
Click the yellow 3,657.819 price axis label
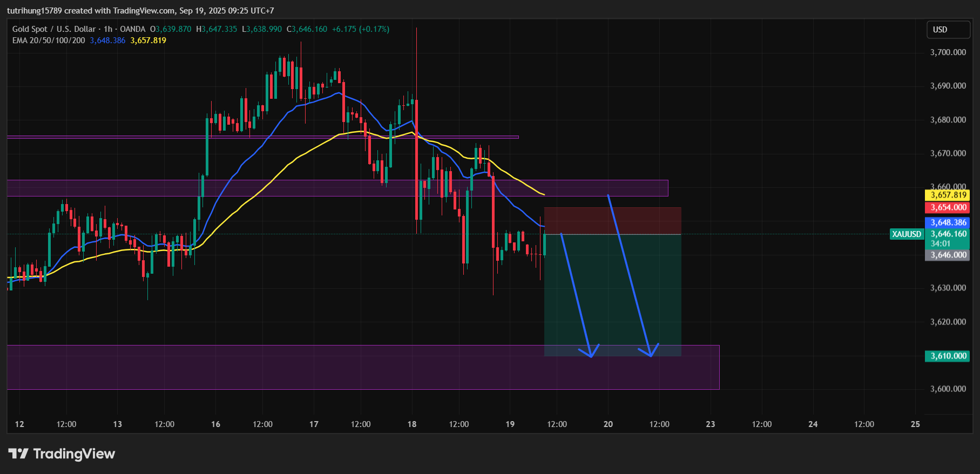[x=948, y=195]
